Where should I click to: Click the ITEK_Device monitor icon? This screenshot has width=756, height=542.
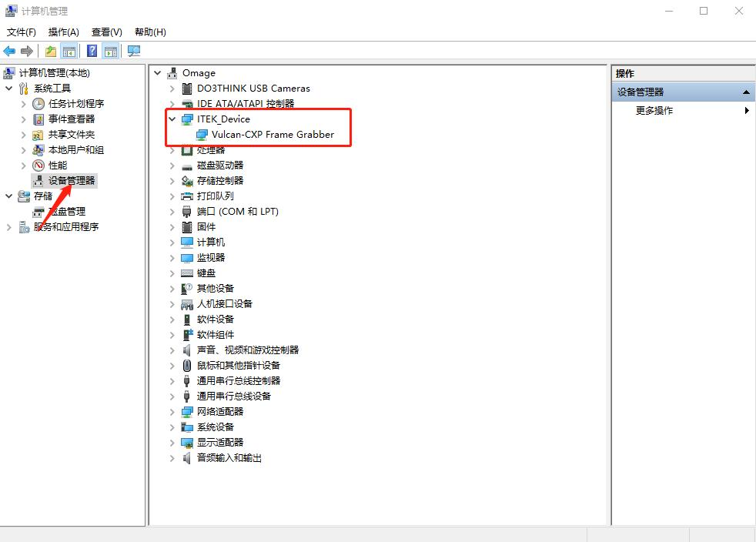point(187,119)
